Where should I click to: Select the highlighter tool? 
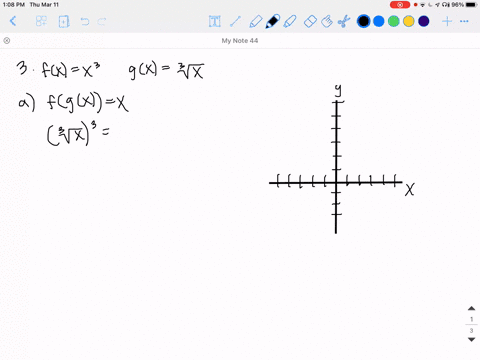290,21
